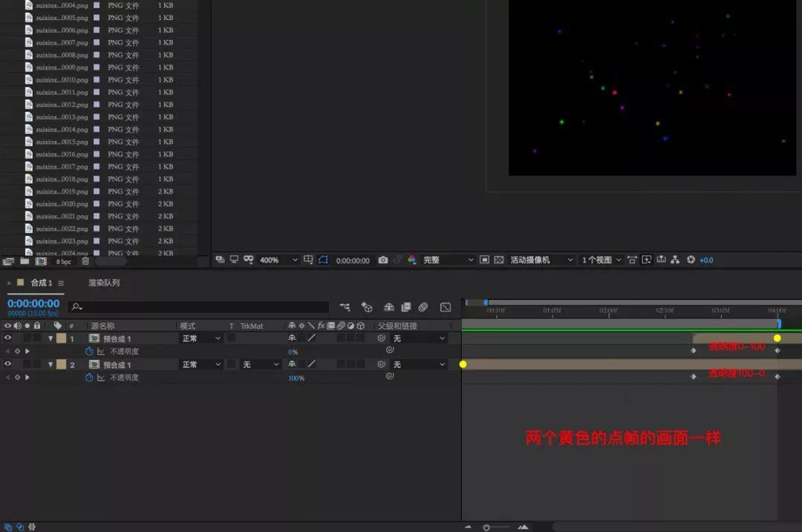
Task: Click opacity stopwatch on layer 1
Action: [89, 352]
